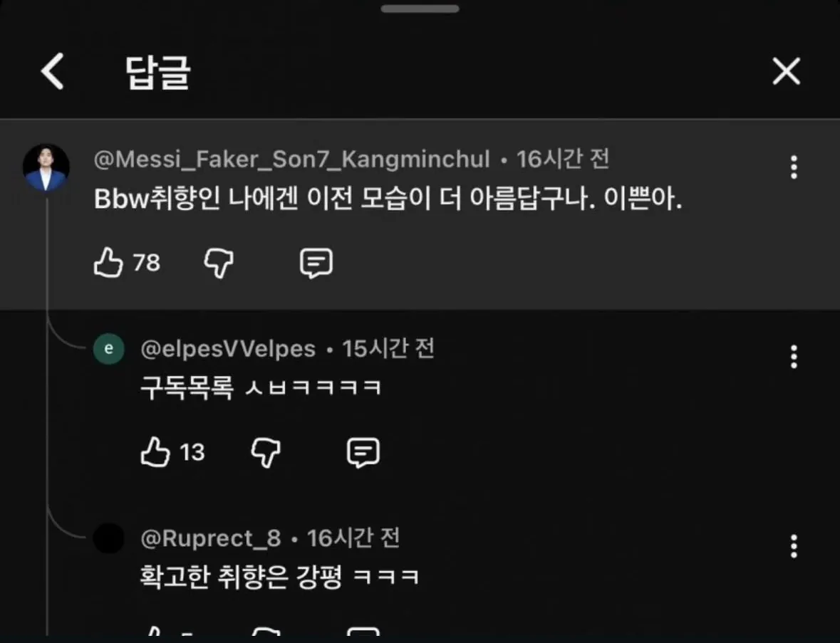
Task: Go back using the left arrow icon
Action: coord(53,71)
